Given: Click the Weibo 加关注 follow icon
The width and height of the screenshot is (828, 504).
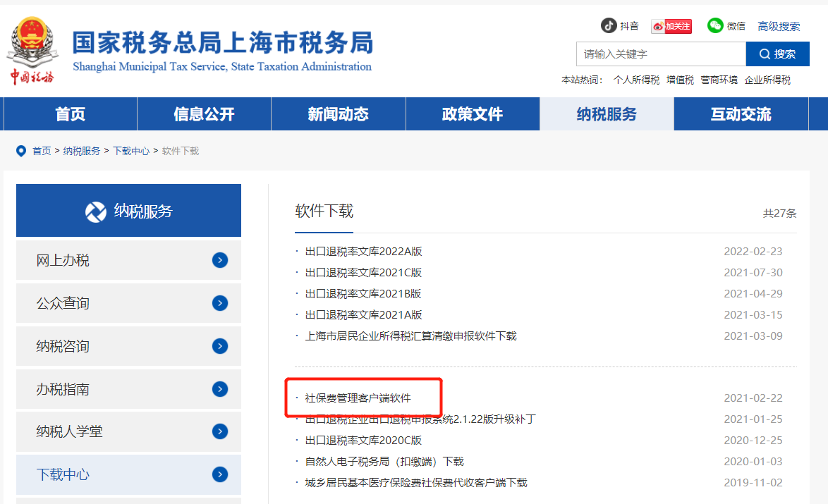Looking at the screenshot, I should [671, 26].
